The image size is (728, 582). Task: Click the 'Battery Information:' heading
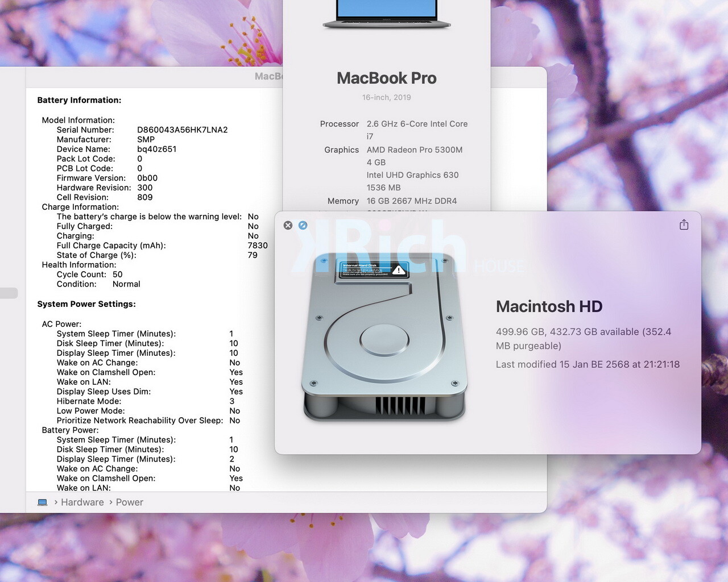79,100
